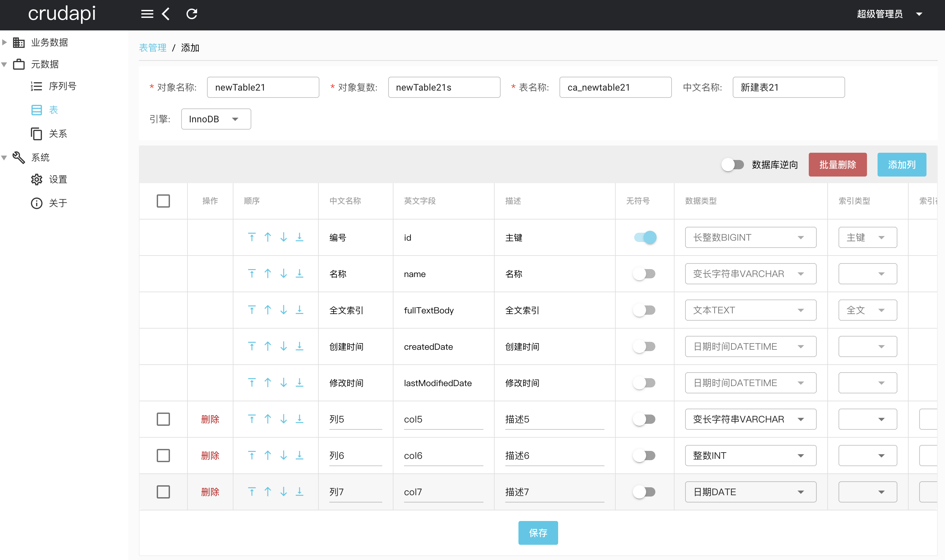This screenshot has height=560, width=945.
Task: Click the refresh icon in header
Action: pyautogui.click(x=192, y=14)
